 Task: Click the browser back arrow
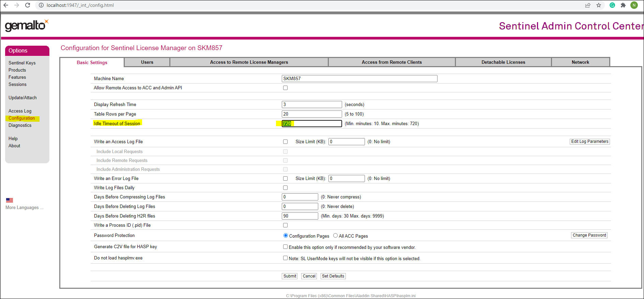tap(6, 5)
